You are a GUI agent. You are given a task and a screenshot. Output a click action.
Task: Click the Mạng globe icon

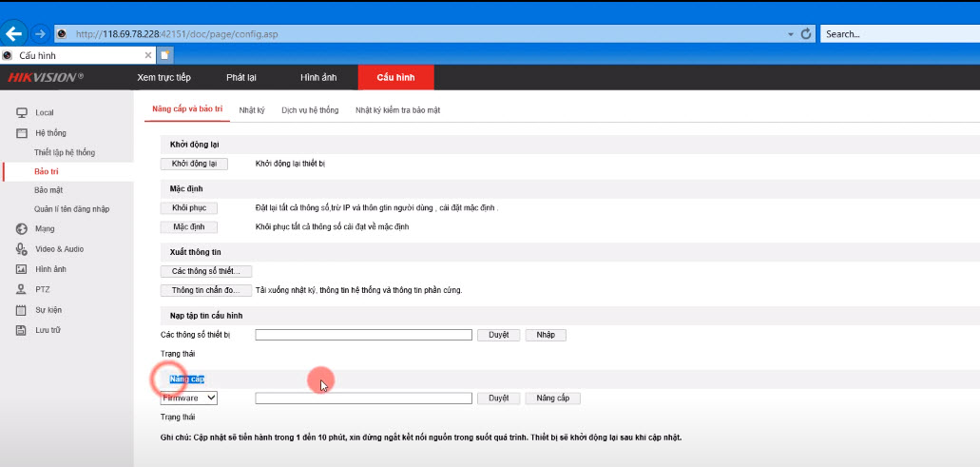click(x=21, y=229)
